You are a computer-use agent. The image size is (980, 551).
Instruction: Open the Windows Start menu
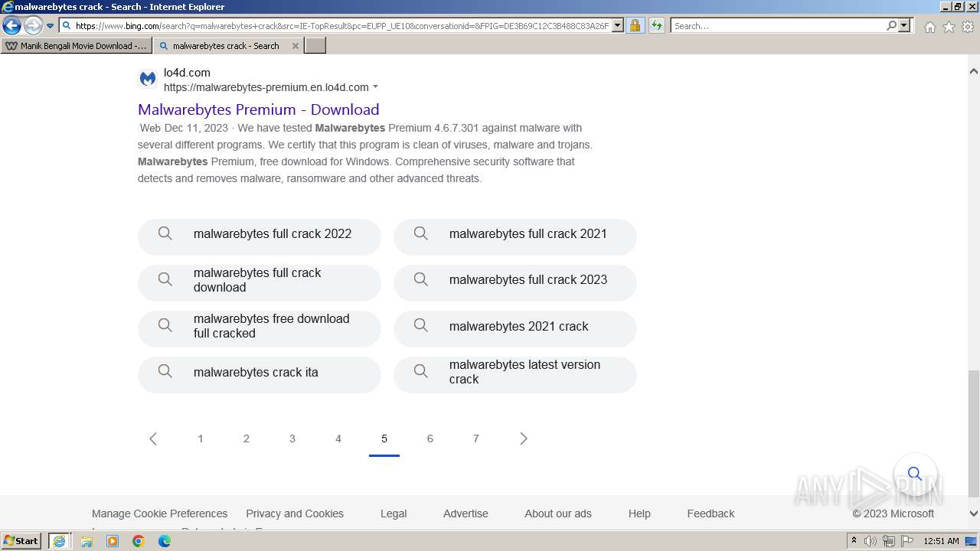21,540
